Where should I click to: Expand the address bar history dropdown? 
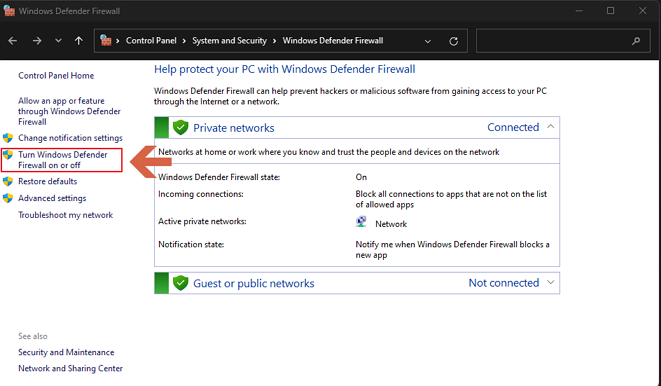click(x=428, y=41)
